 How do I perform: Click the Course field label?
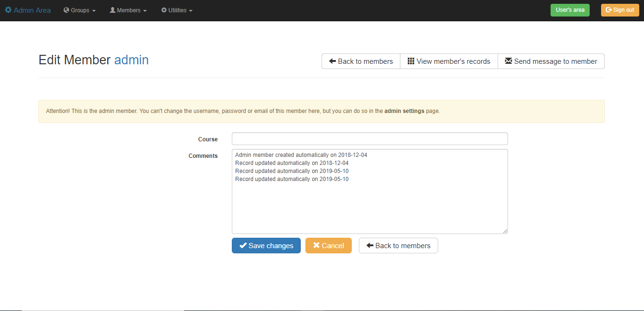208,139
